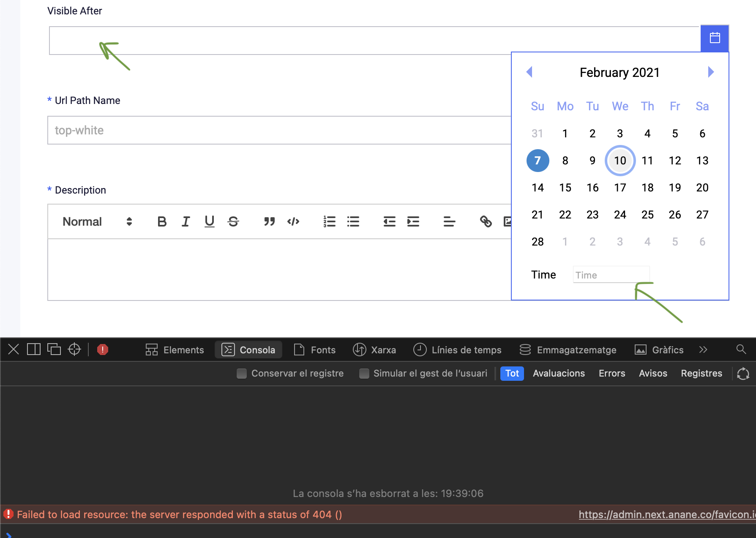Viewport: 756px width, 538px height.
Task: Create an ordered list
Action: [330, 221]
